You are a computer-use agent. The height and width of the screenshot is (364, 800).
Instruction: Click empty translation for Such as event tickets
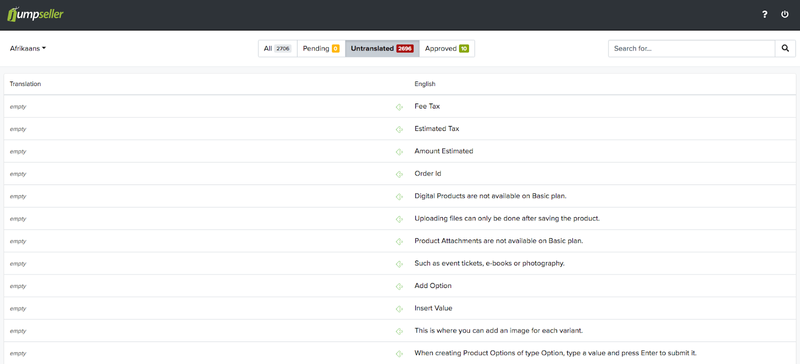tap(18, 264)
